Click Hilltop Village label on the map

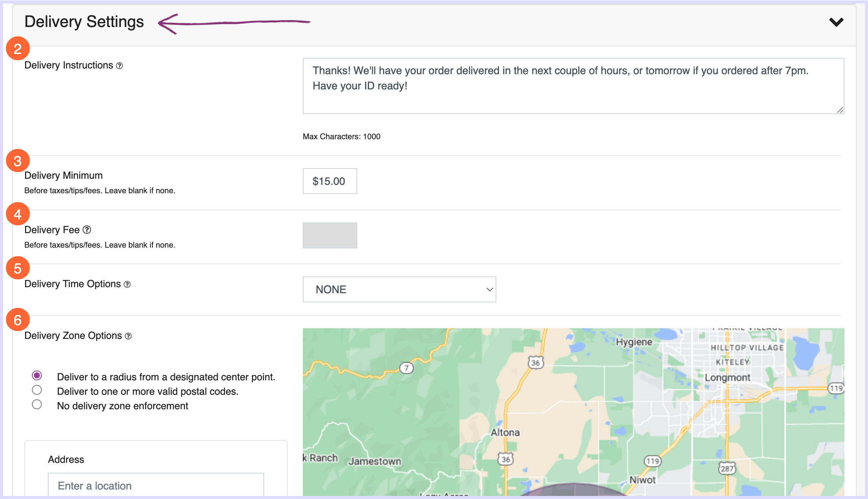(x=747, y=348)
